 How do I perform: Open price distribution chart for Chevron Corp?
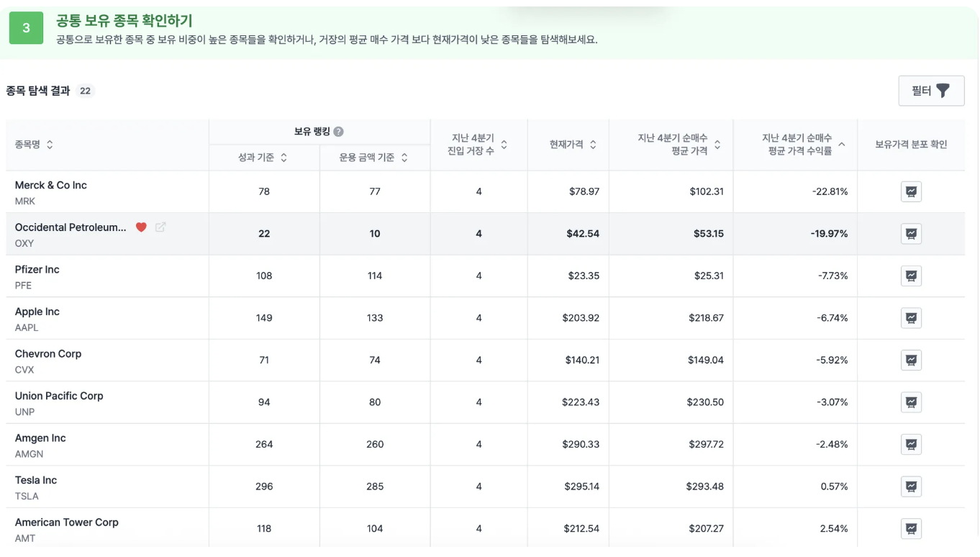[911, 361]
